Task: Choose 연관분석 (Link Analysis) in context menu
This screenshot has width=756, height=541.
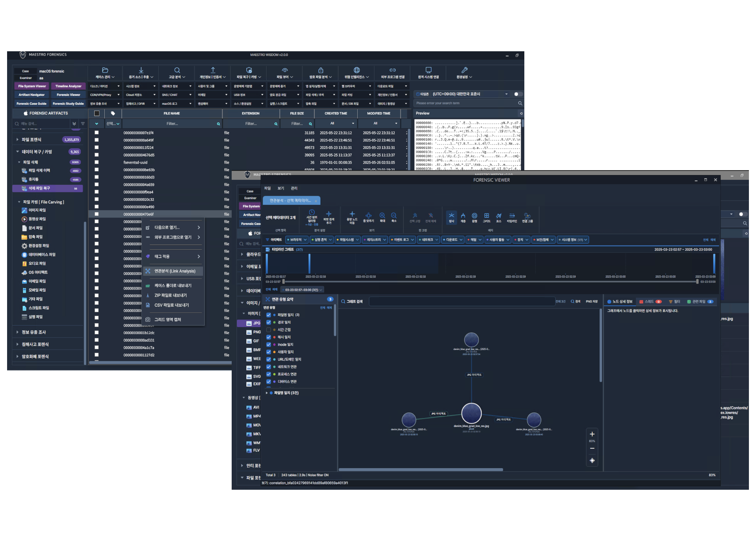Action: click(173, 271)
